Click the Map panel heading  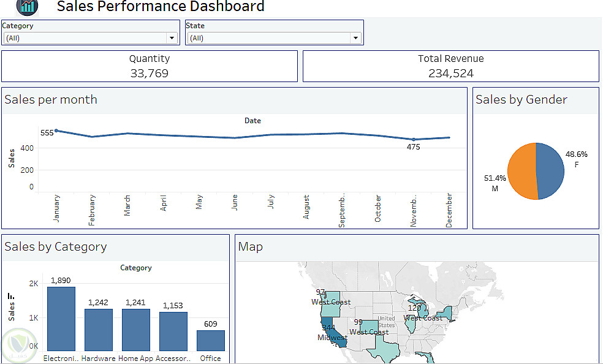[x=251, y=246]
